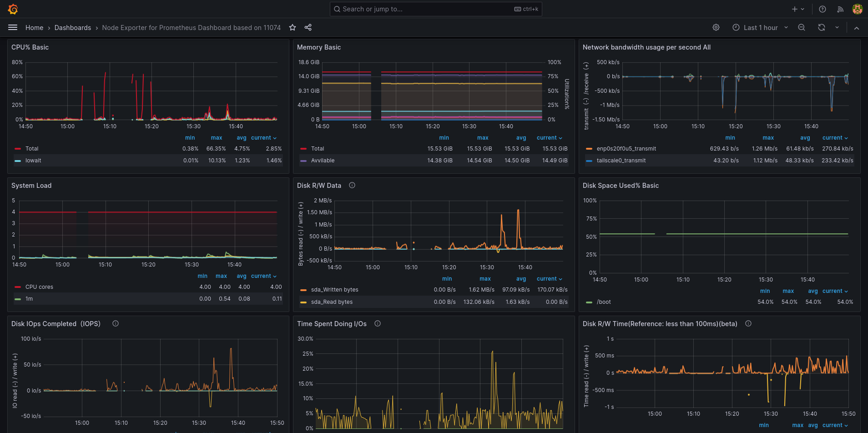Navigate to Dashboards breadcrumb

(x=72, y=27)
